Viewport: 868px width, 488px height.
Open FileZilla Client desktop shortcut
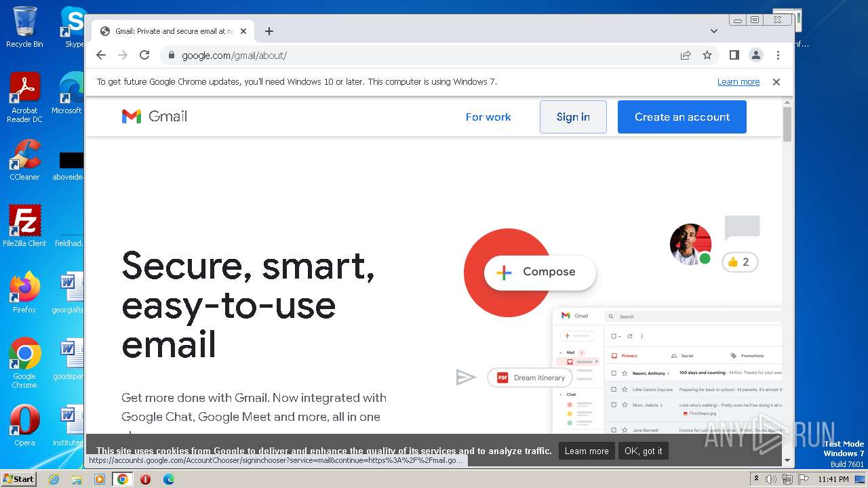[x=24, y=226]
